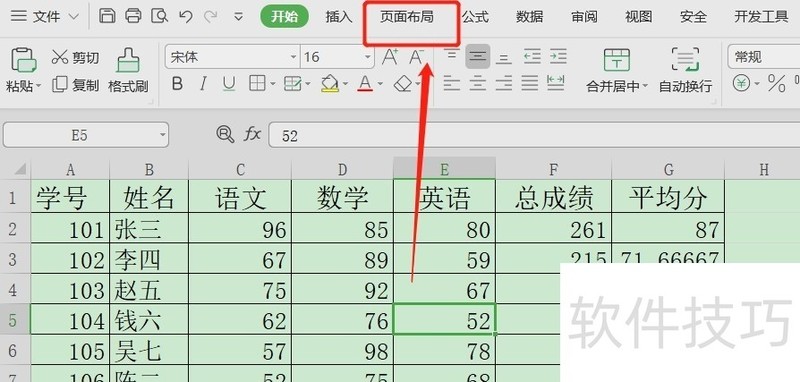Click the fx insert function icon
This screenshot has width=800, height=382.
pos(252,135)
